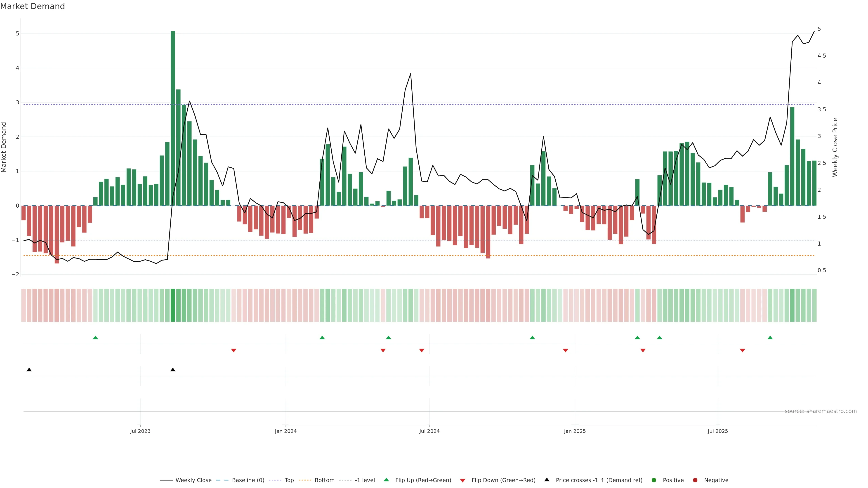The width and height of the screenshot is (868, 488).
Task: Click the Market Demand chart title
Action: (x=32, y=6)
